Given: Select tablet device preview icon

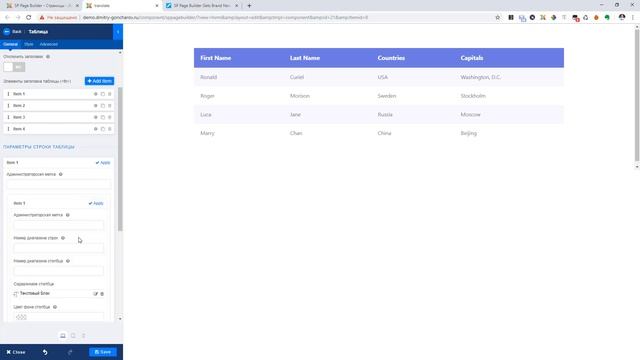Looking at the screenshot, I should (73, 336).
